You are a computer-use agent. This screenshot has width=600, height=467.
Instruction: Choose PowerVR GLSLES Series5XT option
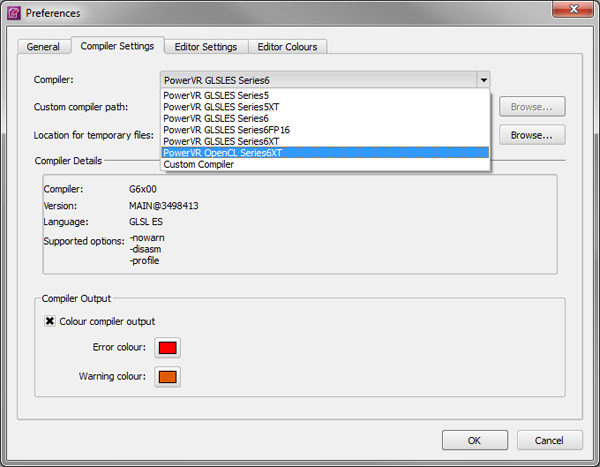click(325, 107)
